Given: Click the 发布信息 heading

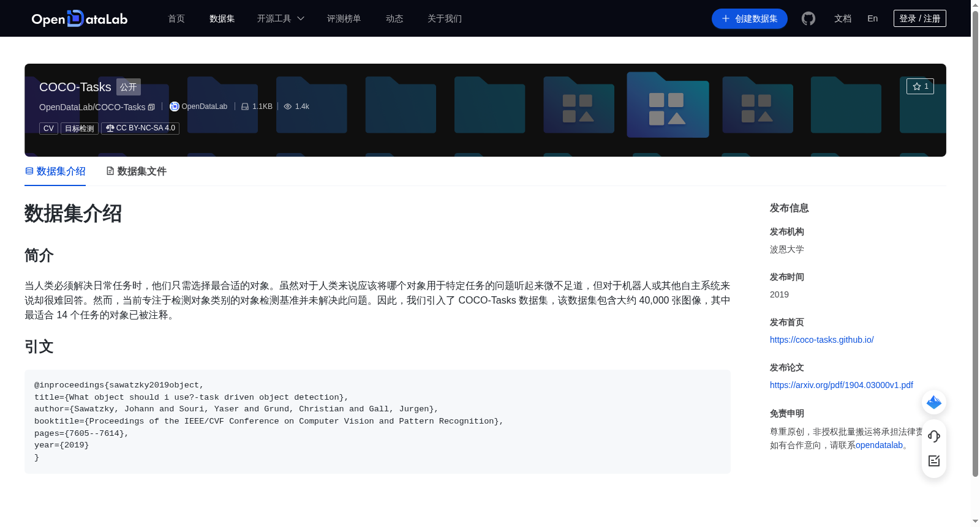Looking at the screenshot, I should [790, 208].
